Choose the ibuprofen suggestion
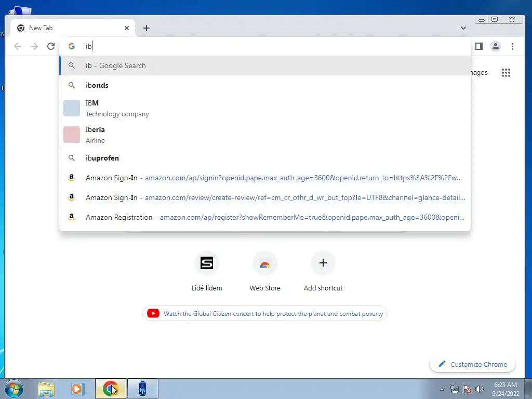Viewport: 532px width, 399px height. [265, 158]
